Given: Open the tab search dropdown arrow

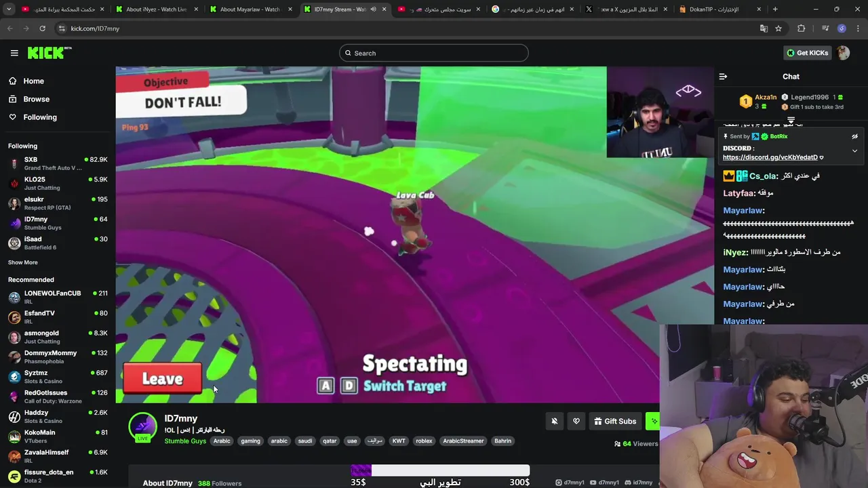Looking at the screenshot, I should click(x=9, y=9).
